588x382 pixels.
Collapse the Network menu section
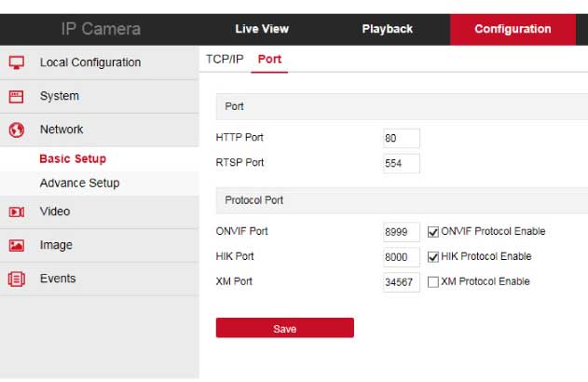(62, 130)
